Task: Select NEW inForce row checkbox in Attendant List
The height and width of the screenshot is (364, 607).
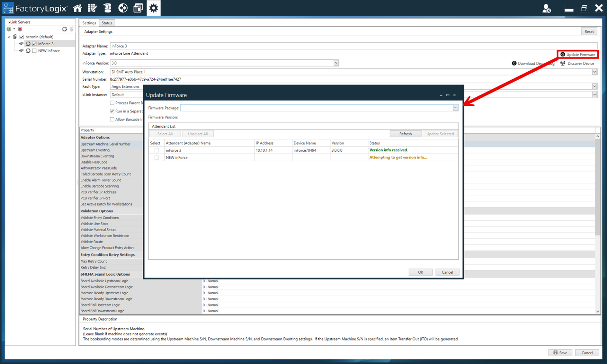Action: 156,157
